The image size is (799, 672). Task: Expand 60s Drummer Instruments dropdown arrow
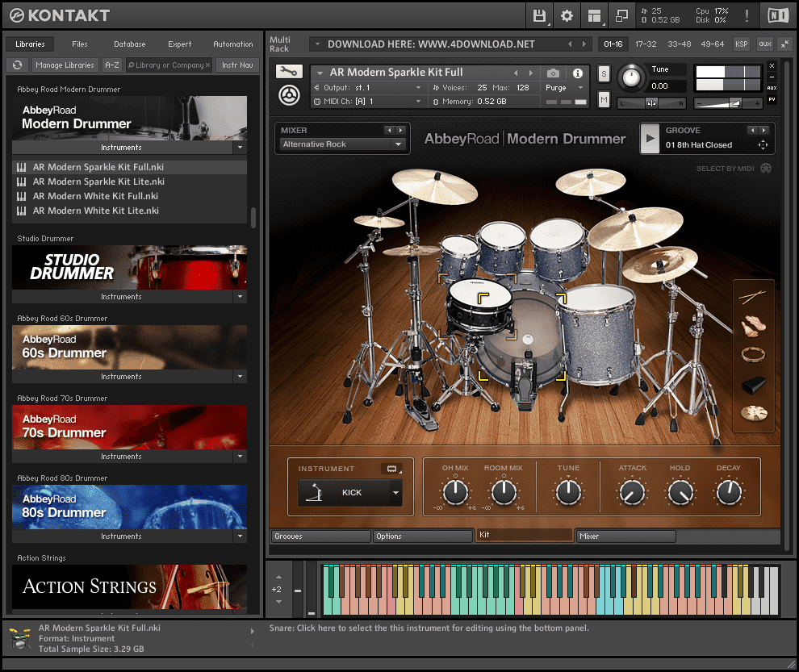(x=240, y=377)
